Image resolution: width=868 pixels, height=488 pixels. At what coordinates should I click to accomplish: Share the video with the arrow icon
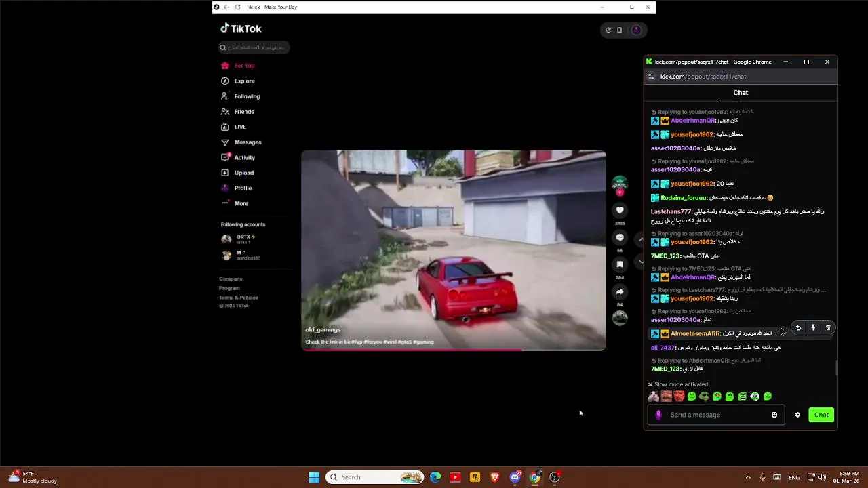pyautogui.click(x=620, y=291)
